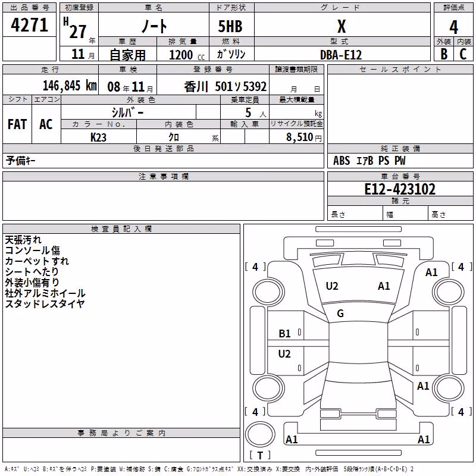Select the seating capacity 5人

pyautogui.click(x=256, y=112)
